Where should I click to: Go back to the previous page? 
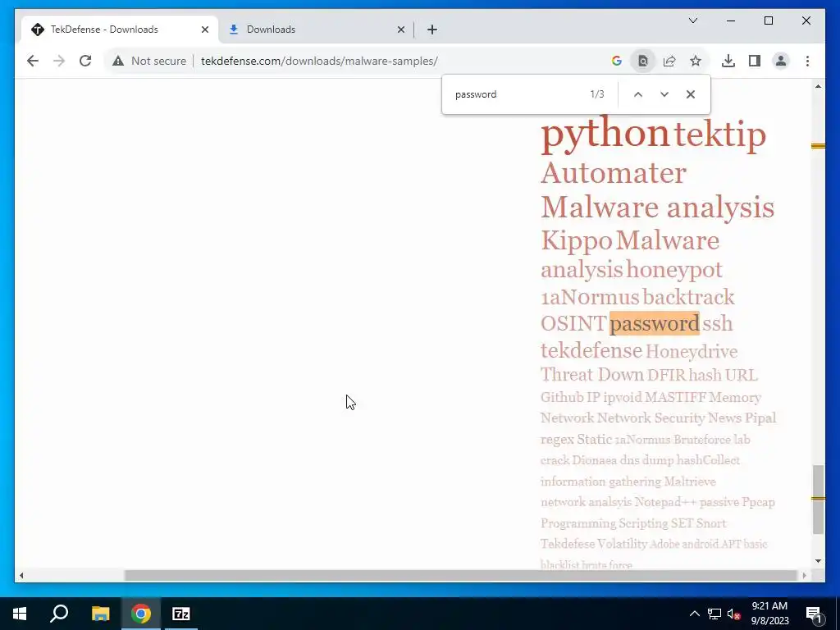33,61
